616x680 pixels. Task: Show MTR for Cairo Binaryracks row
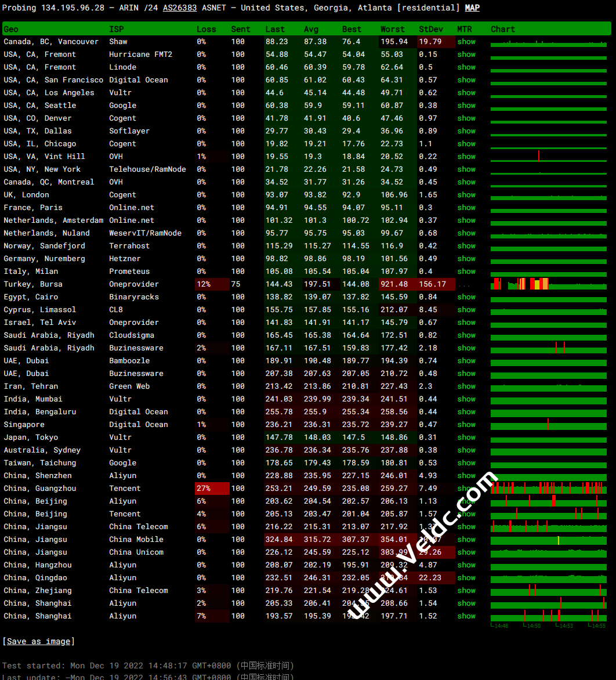coord(466,297)
